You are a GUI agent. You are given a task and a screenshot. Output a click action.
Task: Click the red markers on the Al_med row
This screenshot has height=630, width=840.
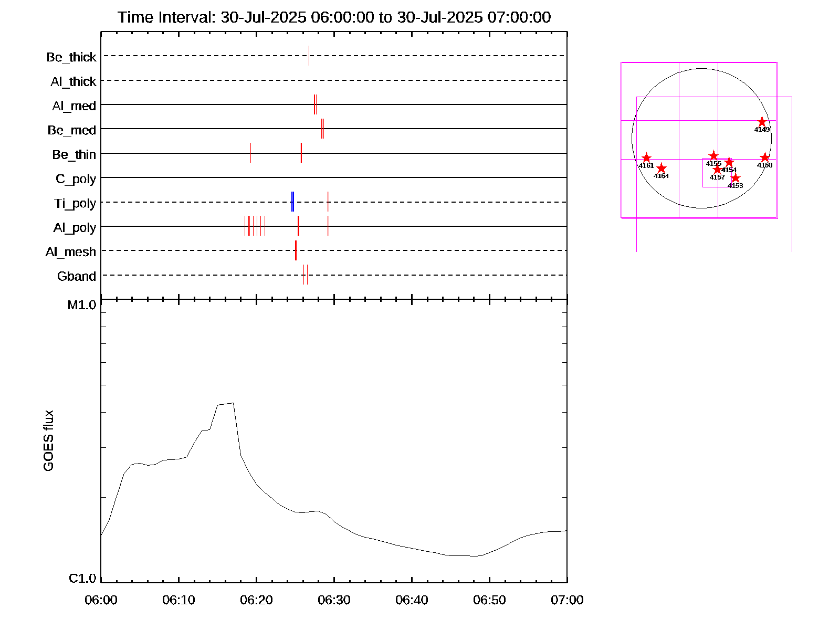(315, 104)
